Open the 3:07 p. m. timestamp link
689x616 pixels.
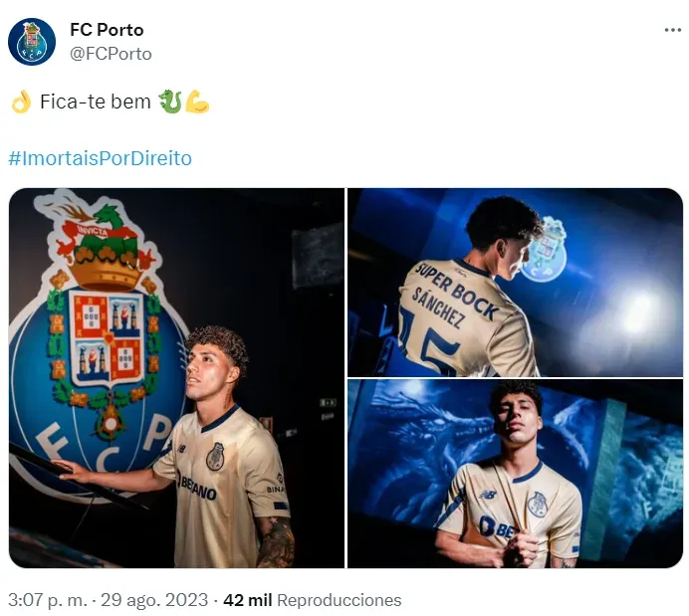click(49, 600)
